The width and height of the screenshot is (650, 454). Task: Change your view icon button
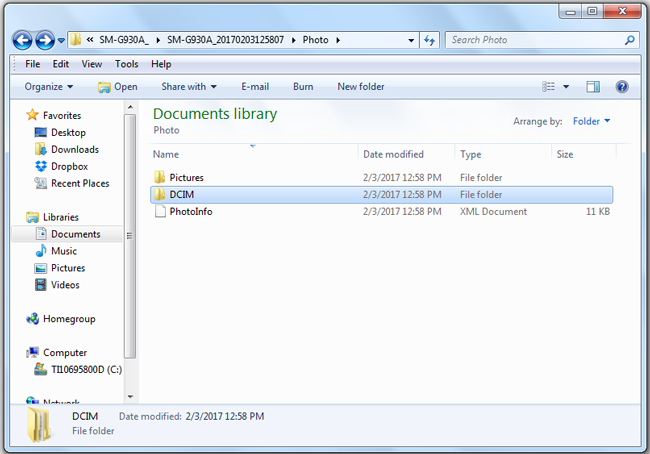tap(548, 87)
